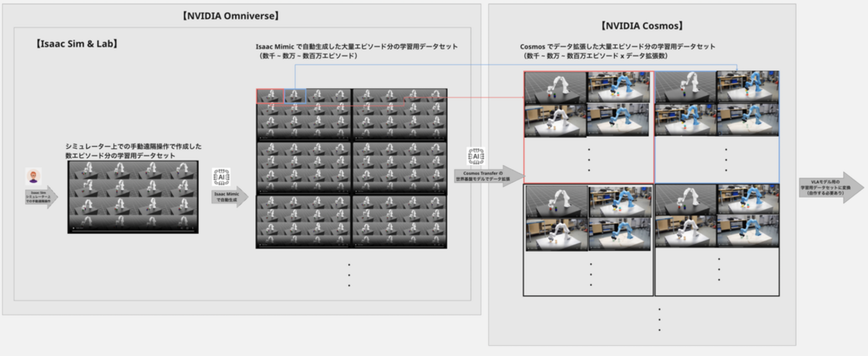Click the 【Isaac Sim & Lab】 heading
The width and height of the screenshot is (868, 356).
click(x=75, y=45)
